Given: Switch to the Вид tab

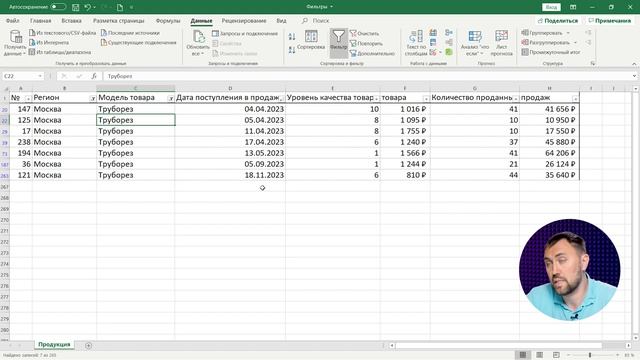Looking at the screenshot, I should point(281,20).
